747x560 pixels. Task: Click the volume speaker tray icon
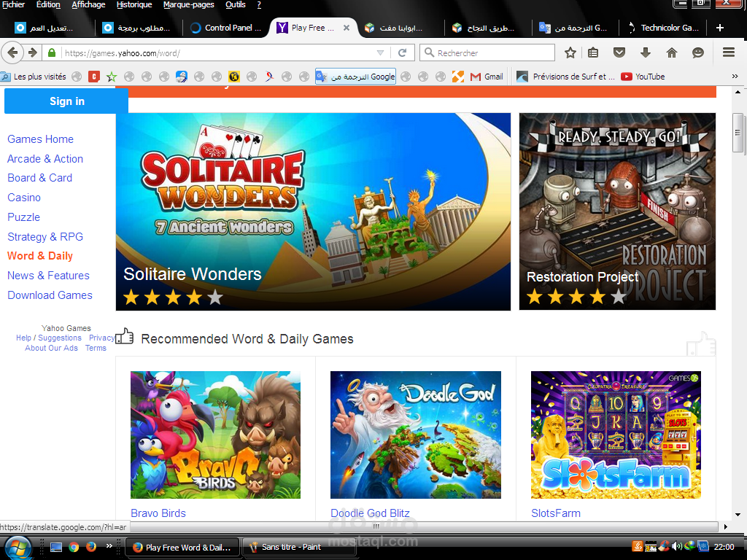pos(676,547)
